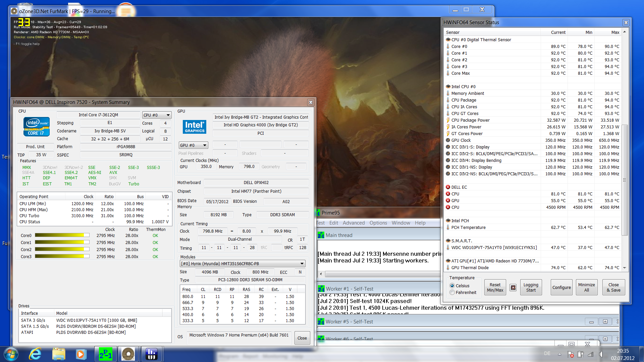Click the Intel PCH group icon
644x362 pixels.
448,221
